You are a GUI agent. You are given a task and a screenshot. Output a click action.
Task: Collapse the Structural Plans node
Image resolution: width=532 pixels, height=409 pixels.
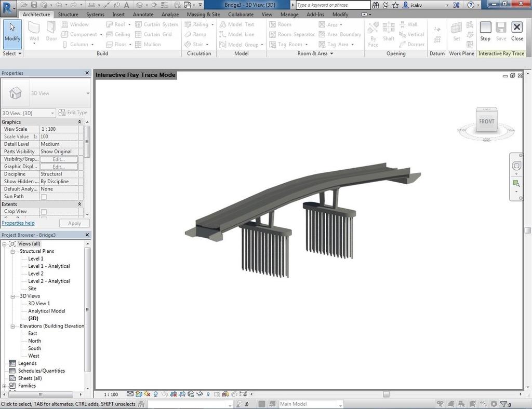(12, 251)
